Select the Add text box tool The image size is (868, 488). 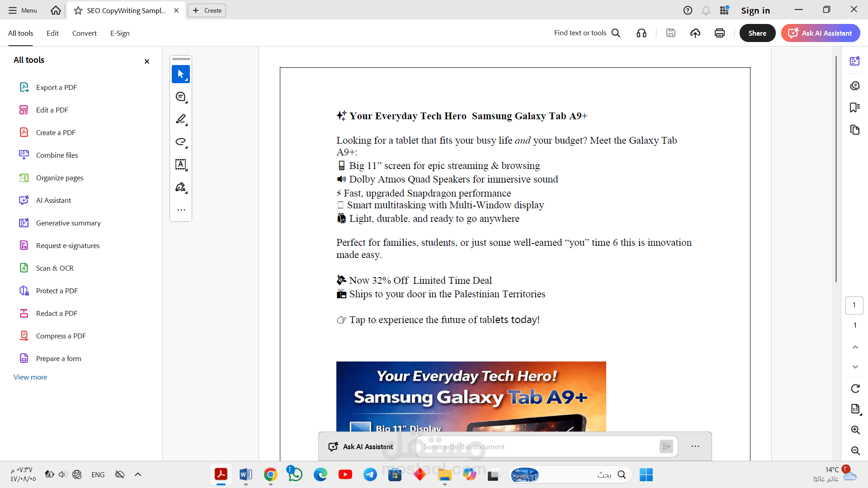[181, 164]
